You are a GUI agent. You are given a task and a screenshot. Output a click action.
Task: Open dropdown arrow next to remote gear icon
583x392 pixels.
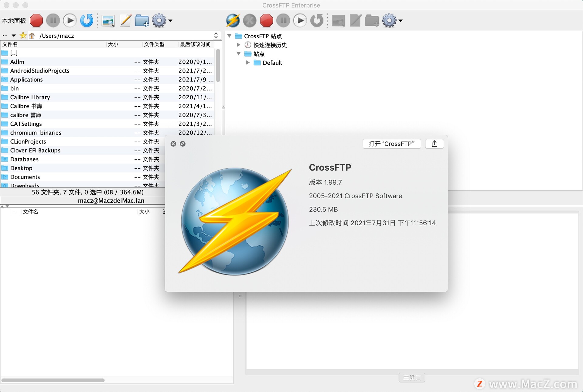[x=401, y=21]
